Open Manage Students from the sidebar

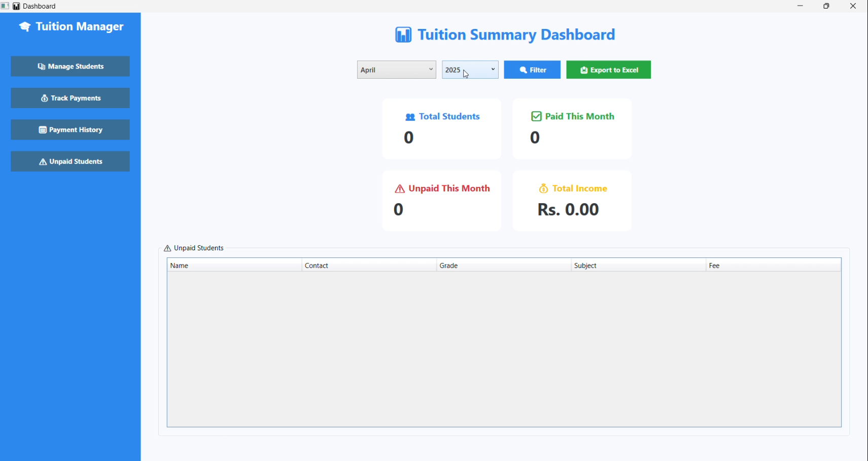71,67
